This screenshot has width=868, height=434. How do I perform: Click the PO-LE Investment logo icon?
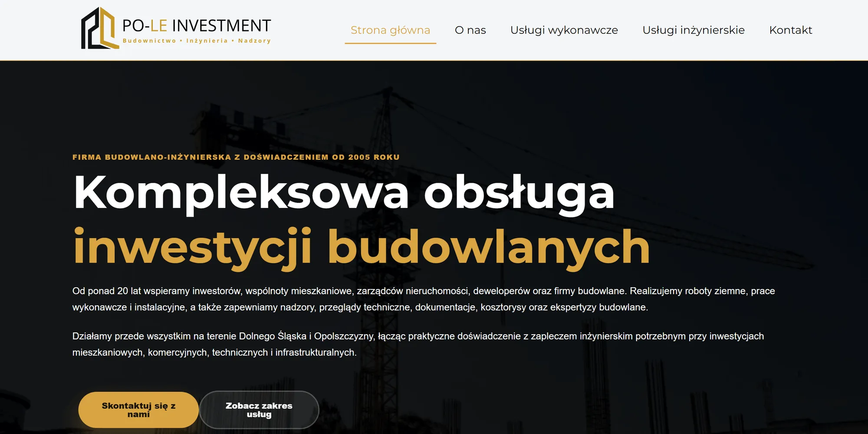[x=100, y=28]
